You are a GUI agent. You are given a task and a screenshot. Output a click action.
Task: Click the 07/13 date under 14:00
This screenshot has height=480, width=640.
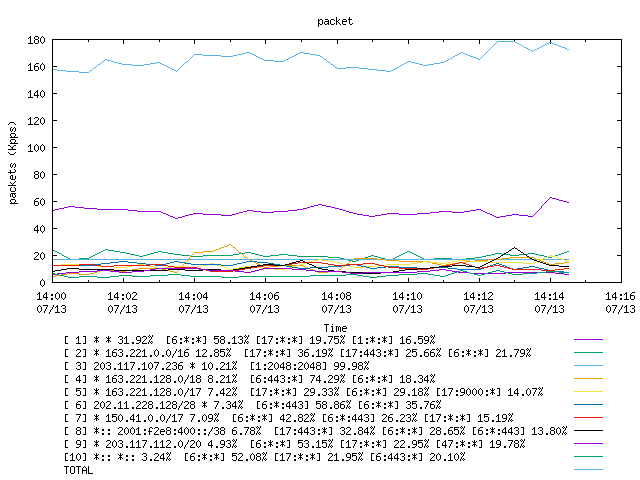pos(51,309)
